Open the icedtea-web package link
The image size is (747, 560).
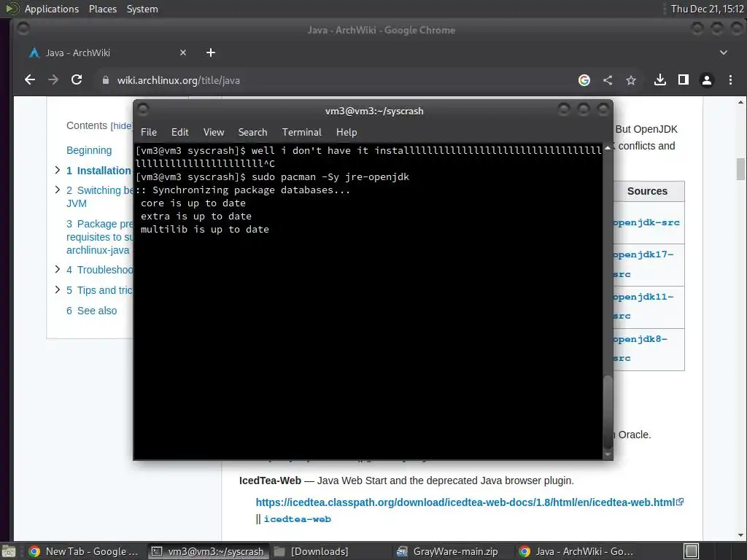pyautogui.click(x=298, y=519)
